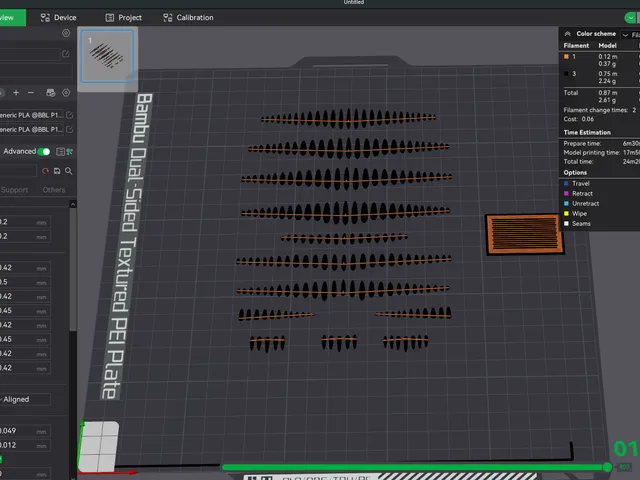Screen dimensions: 640x480
Task: Click the orange reset settings arrow icon
Action: (45, 171)
